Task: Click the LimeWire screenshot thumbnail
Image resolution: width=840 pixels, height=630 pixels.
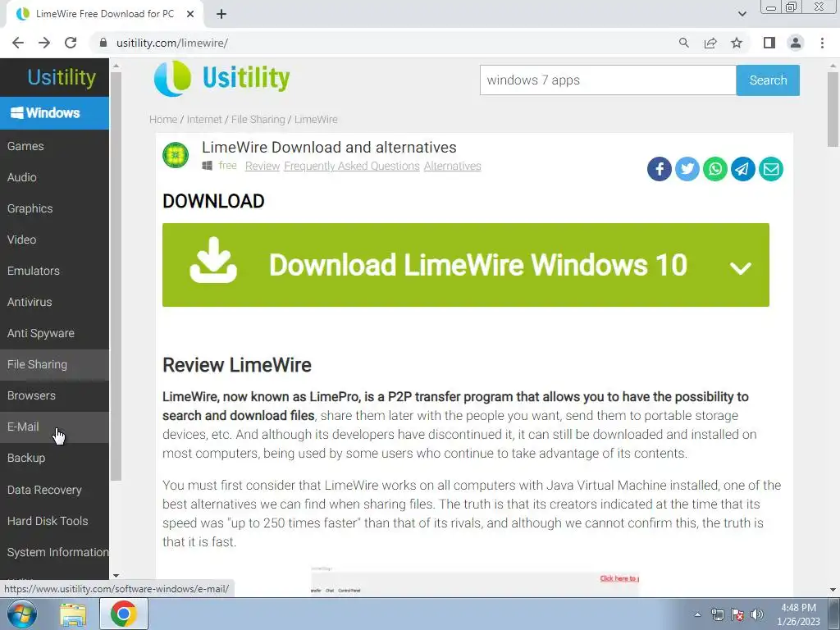Action: point(475,582)
